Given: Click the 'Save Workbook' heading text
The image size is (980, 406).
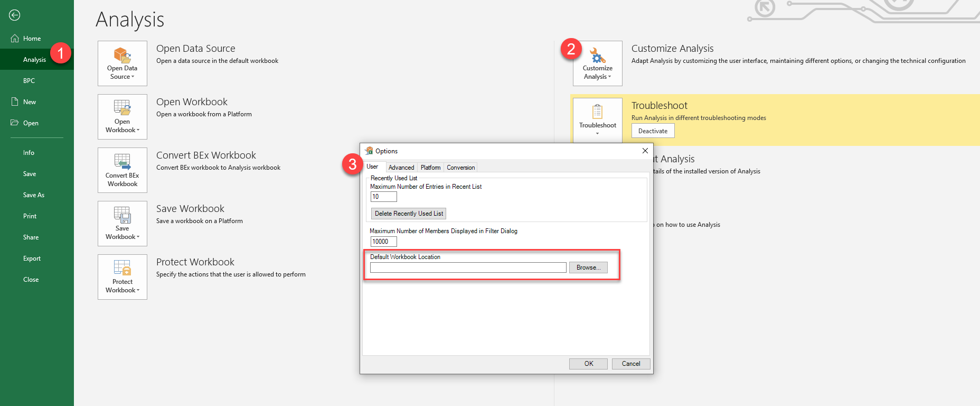Looking at the screenshot, I should tap(190, 209).
